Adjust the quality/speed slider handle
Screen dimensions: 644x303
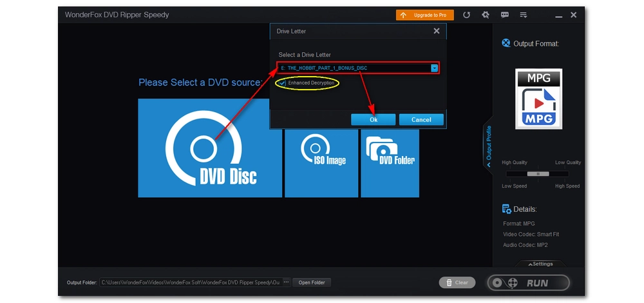538,174
